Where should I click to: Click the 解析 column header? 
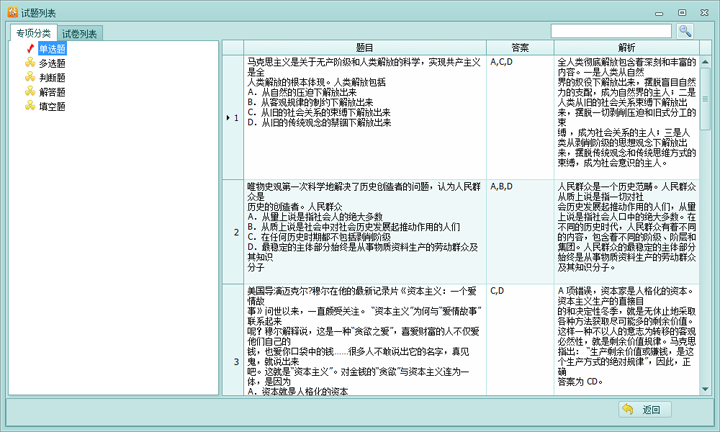click(626, 47)
